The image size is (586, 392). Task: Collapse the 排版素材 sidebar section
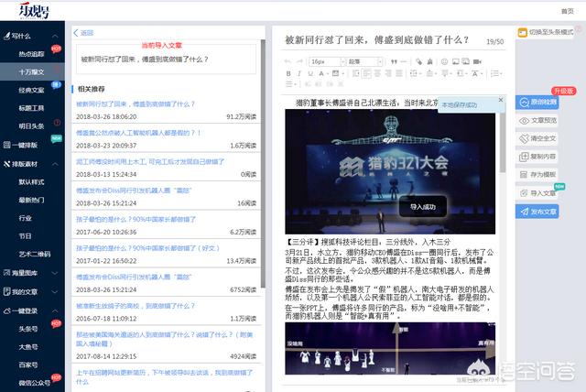[55, 164]
